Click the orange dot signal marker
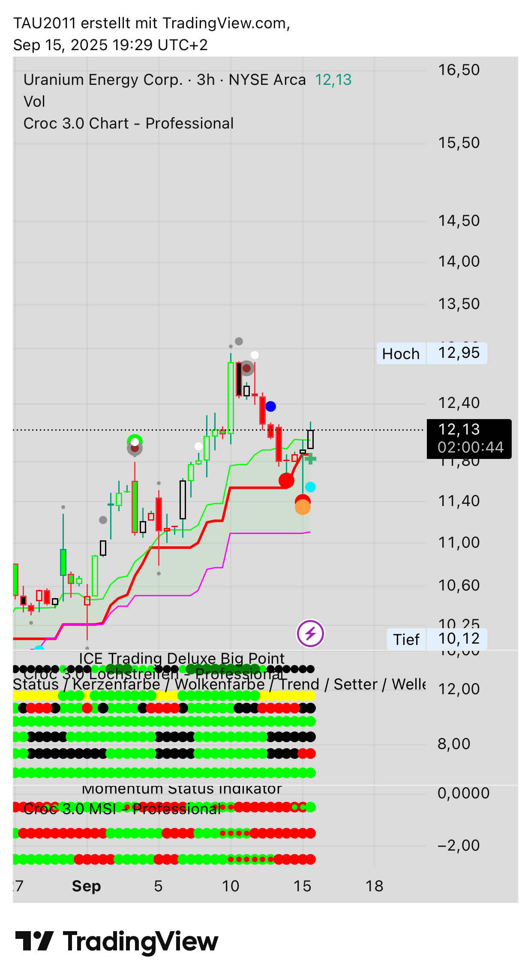The height and width of the screenshot is (980, 531). (x=303, y=508)
